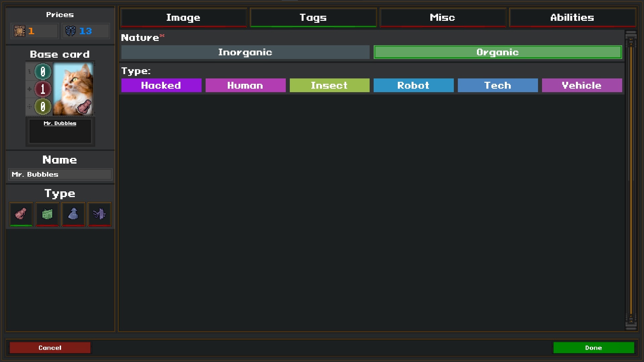Select the pink meat creature type icon
This screenshot has width=644, height=362.
(21, 214)
